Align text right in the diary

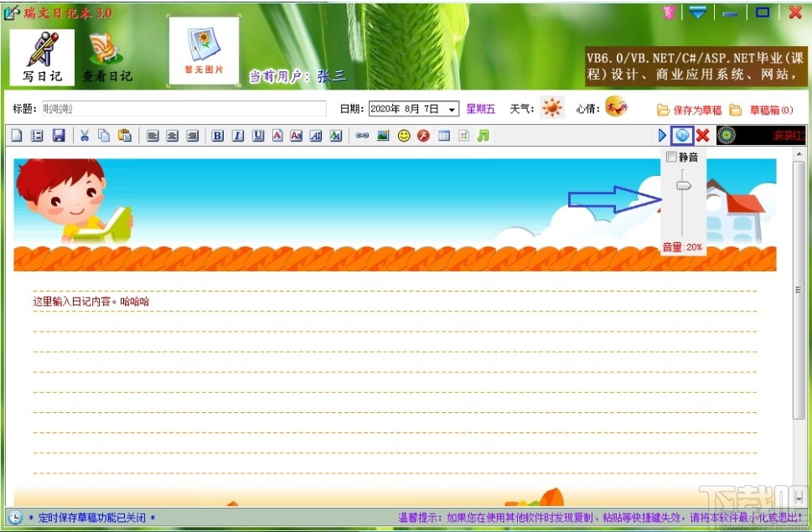point(192,136)
